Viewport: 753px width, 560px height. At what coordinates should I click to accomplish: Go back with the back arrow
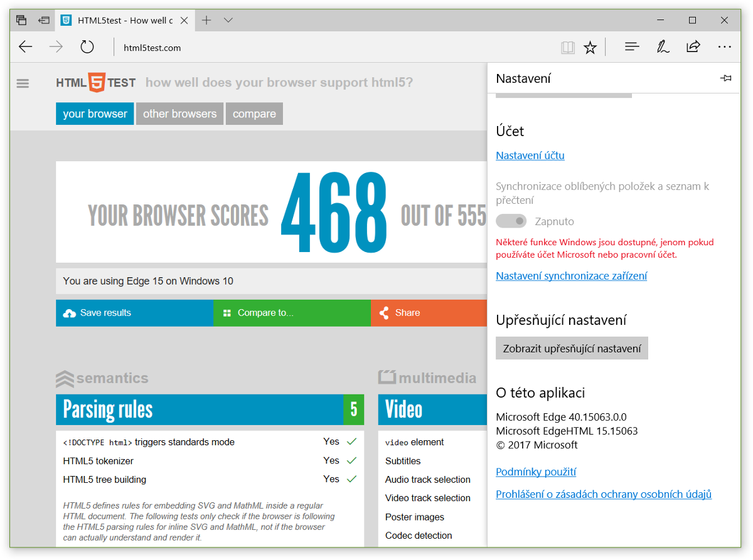[25, 47]
